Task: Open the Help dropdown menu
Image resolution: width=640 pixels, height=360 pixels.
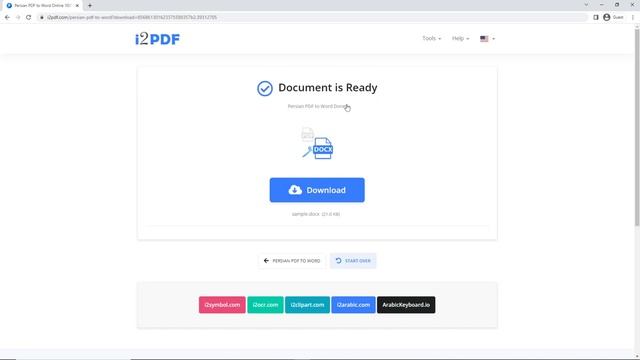Action: pos(460,38)
